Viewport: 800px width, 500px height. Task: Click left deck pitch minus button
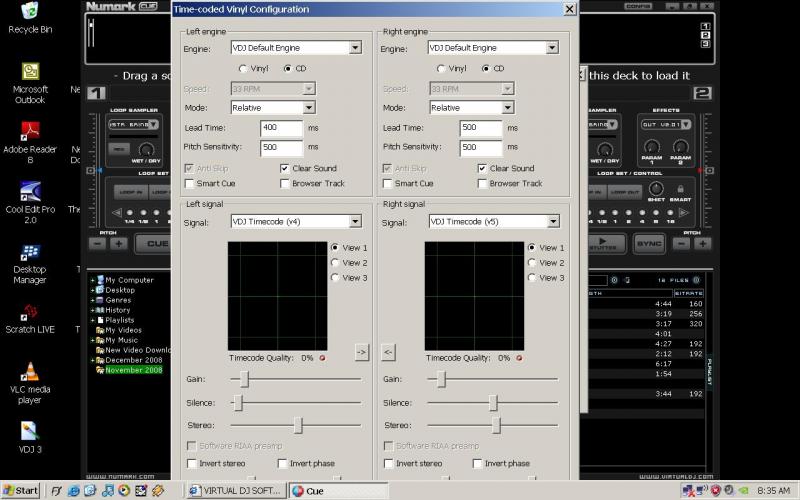click(97, 244)
